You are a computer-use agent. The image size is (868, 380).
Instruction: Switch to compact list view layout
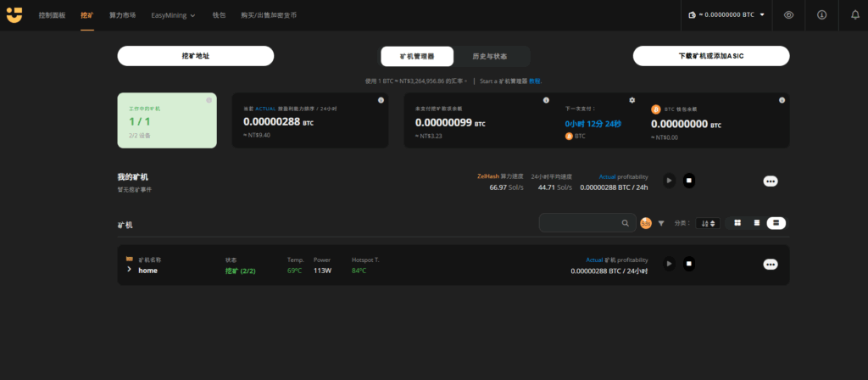[757, 223]
